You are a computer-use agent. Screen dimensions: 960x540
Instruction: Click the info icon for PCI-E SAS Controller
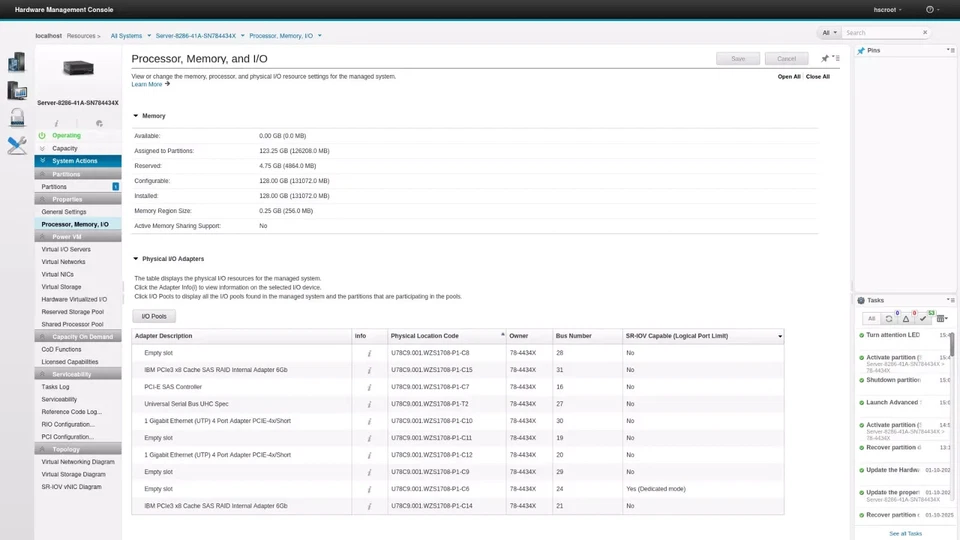tap(369, 386)
